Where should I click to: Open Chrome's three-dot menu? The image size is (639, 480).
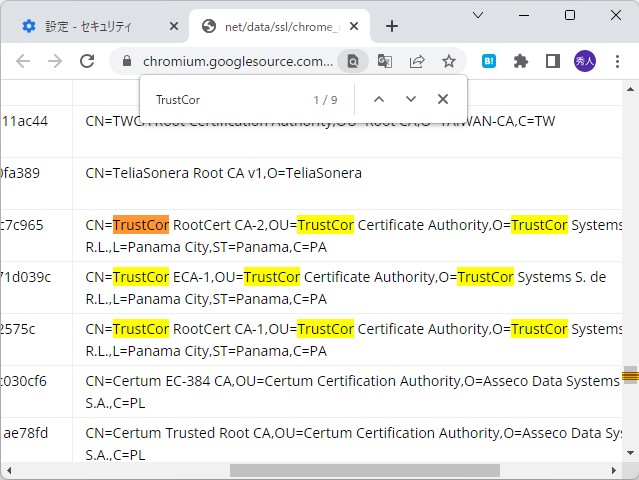(617, 62)
